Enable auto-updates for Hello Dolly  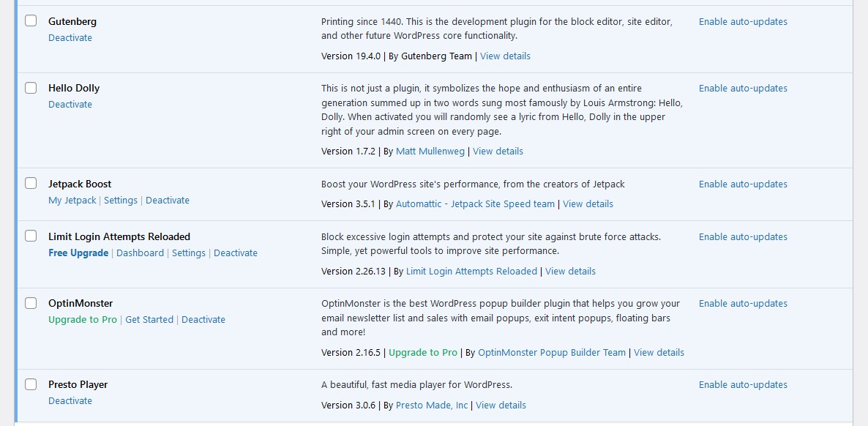pos(743,88)
